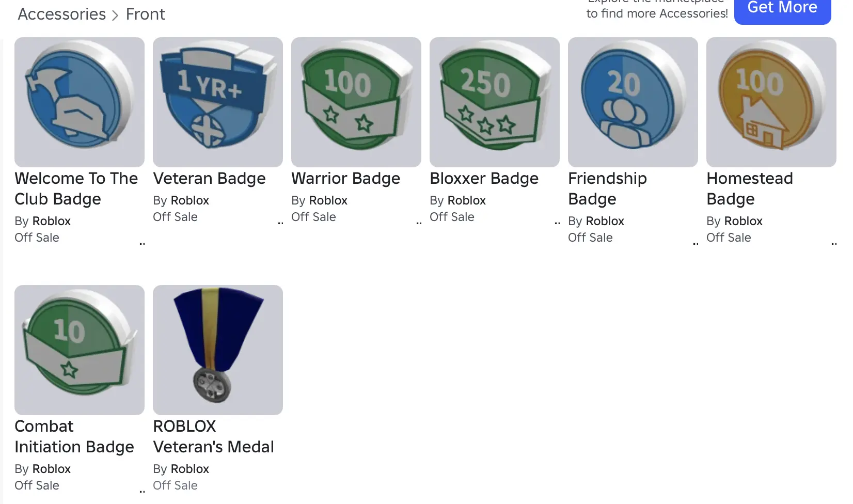The width and height of the screenshot is (853, 504).
Task: Open the Homestead Badge title link
Action: pos(750,189)
